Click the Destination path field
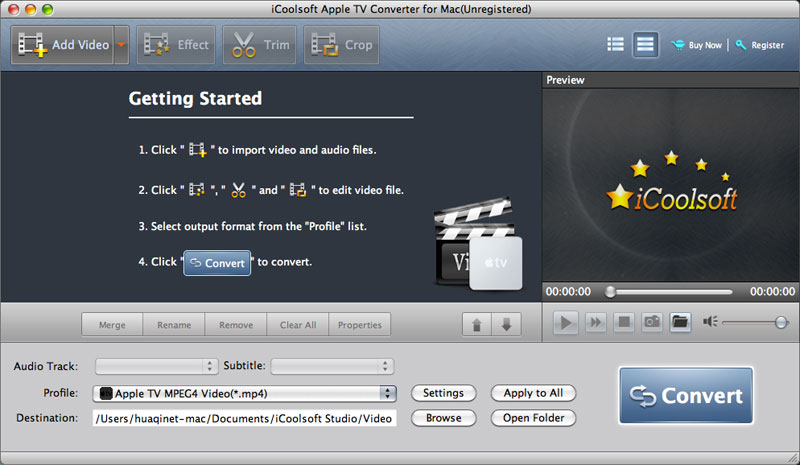The height and width of the screenshot is (465, 800). (x=245, y=418)
